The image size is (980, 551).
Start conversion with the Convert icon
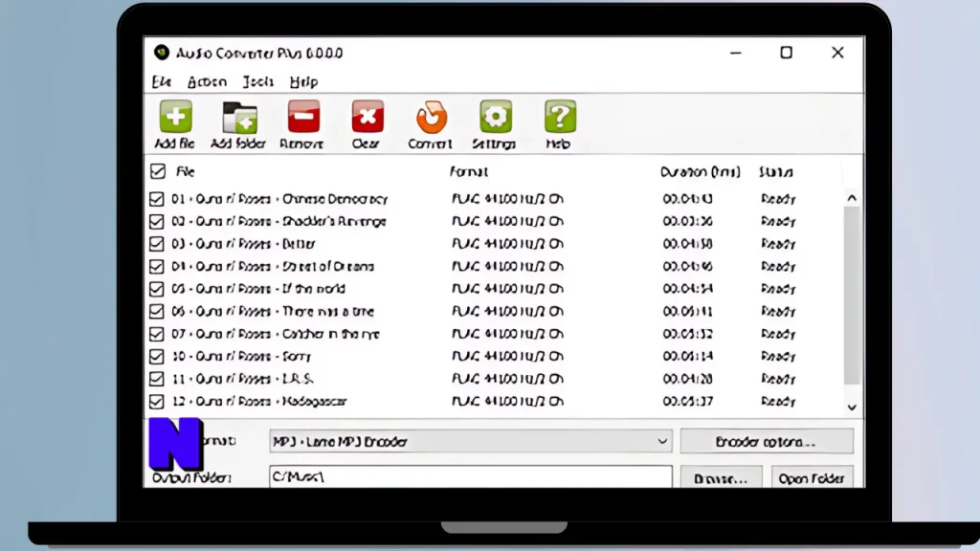pyautogui.click(x=432, y=117)
